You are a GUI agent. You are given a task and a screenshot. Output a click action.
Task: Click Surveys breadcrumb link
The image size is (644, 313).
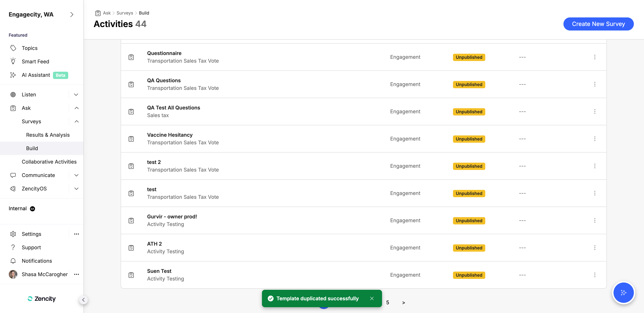coord(124,13)
